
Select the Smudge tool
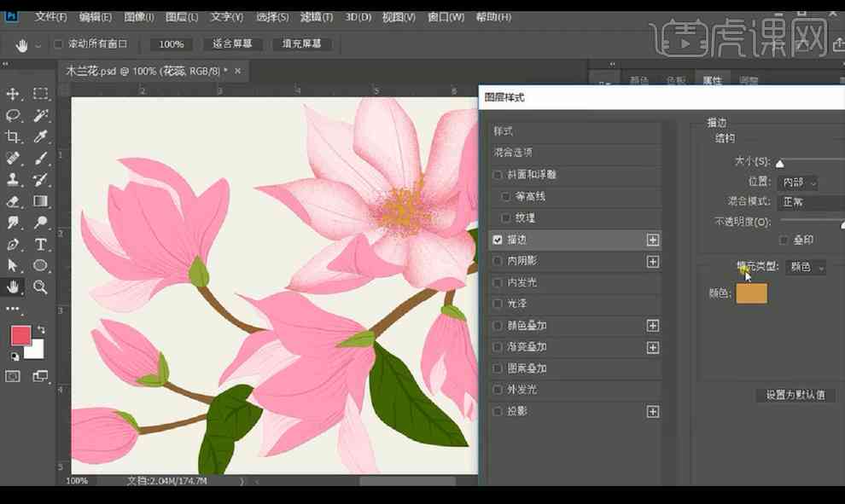(13, 223)
